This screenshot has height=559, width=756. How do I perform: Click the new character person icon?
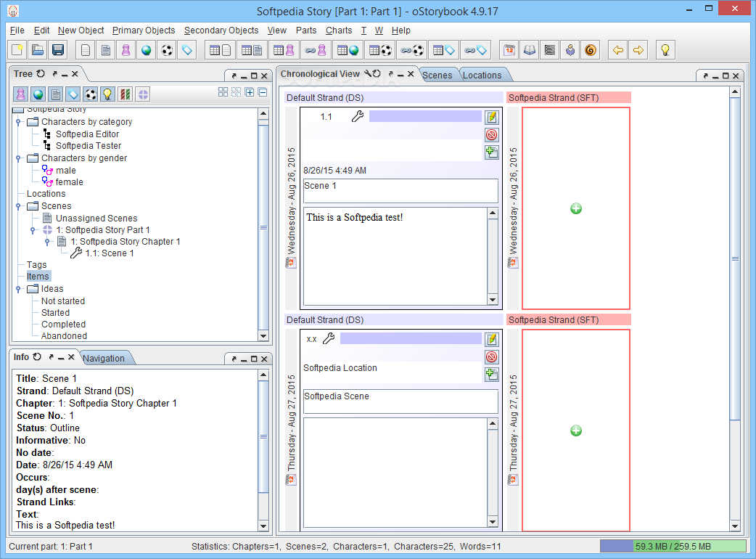tap(126, 49)
